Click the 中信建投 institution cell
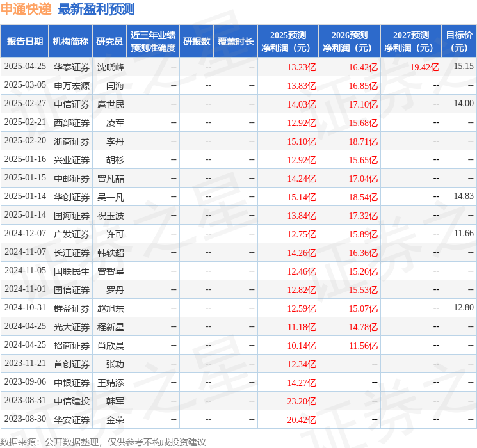Screen dimensions: 477x448 tap(72, 401)
